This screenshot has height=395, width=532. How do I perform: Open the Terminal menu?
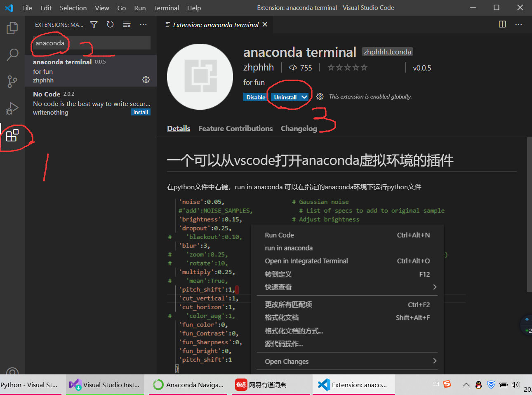click(167, 8)
